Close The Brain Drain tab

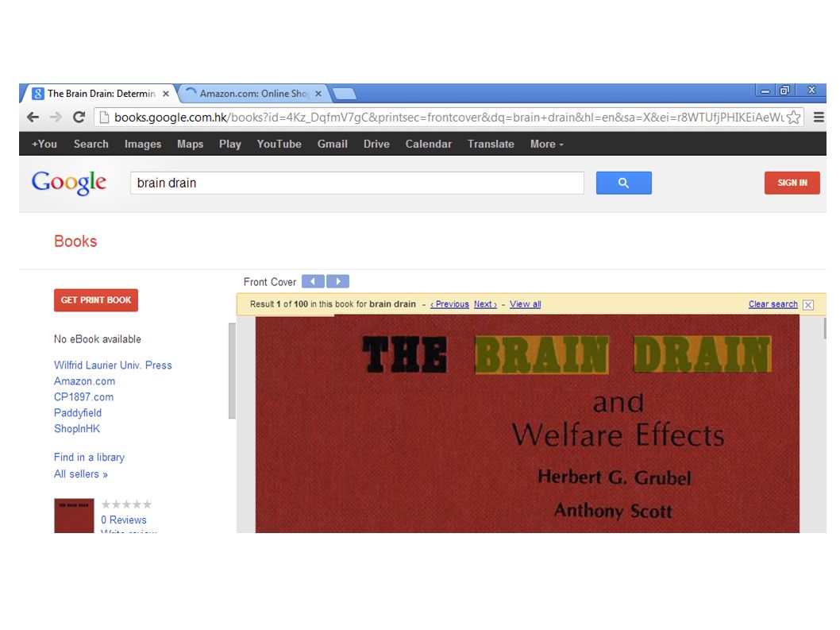coord(166,94)
